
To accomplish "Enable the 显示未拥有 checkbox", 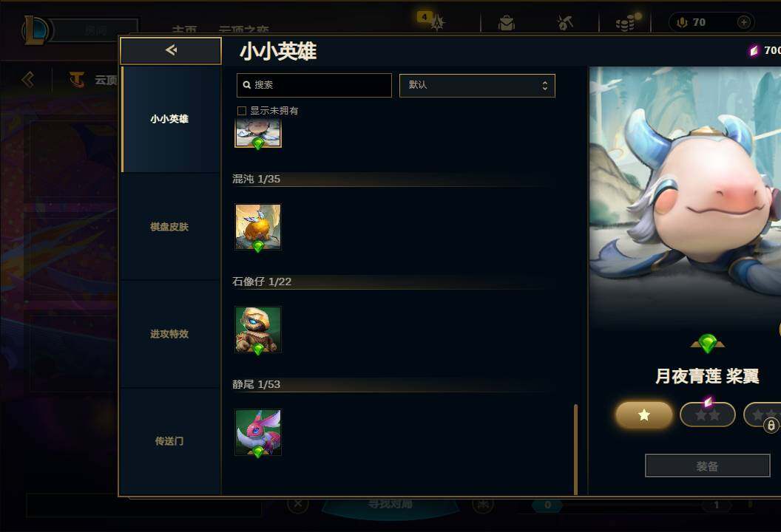I will (x=242, y=111).
